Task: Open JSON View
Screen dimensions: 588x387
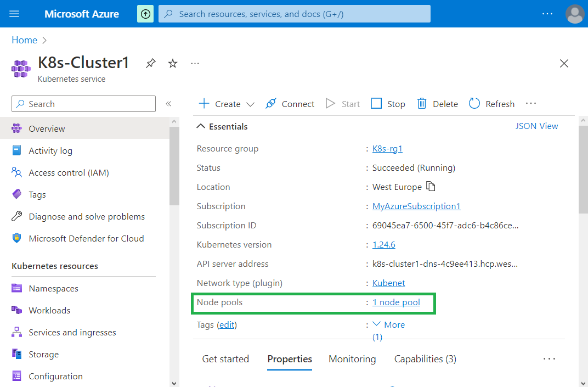Action: [x=536, y=126]
